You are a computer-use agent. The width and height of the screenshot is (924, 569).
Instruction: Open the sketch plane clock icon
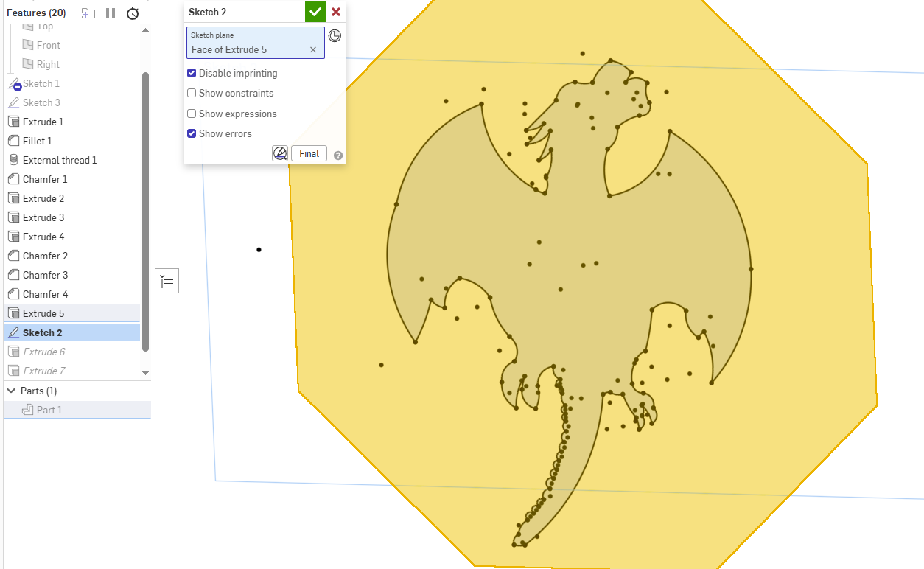click(335, 35)
